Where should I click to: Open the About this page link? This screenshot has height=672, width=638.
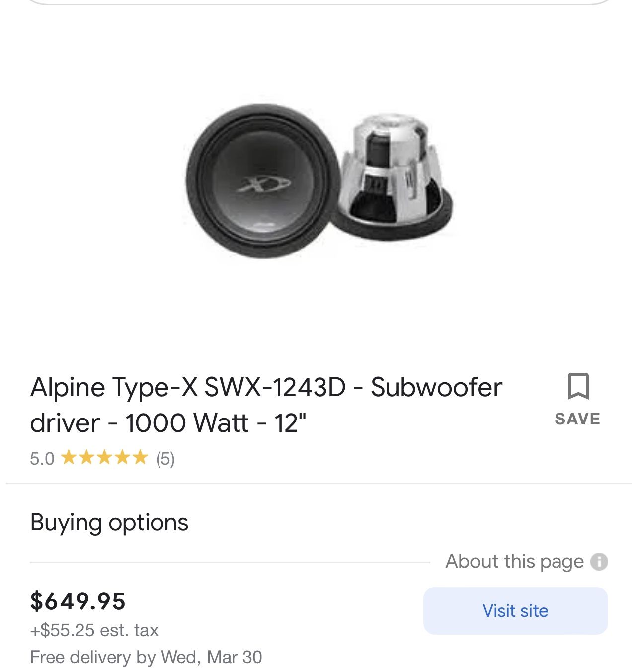tap(514, 561)
